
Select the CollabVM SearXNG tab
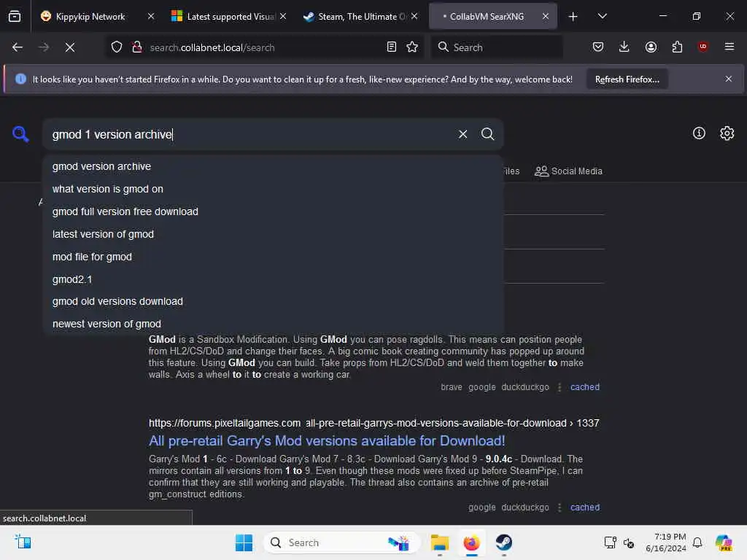(487, 17)
